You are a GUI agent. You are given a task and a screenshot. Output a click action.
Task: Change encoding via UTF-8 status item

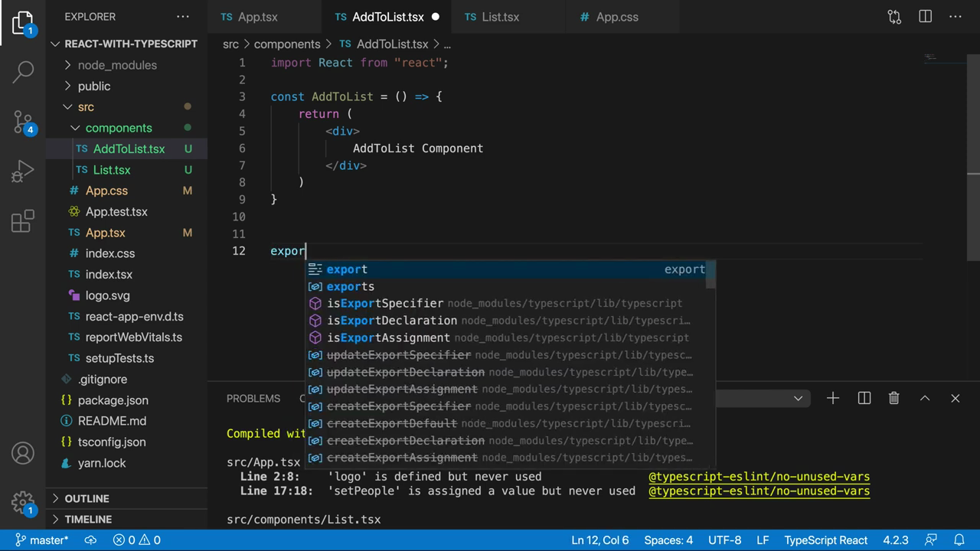[x=725, y=540]
